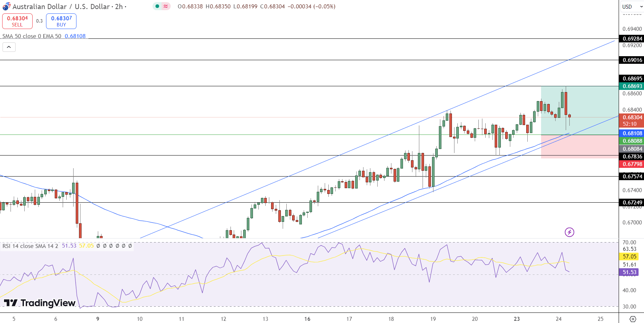Click the 2h interval in the chart title

(x=119, y=7)
